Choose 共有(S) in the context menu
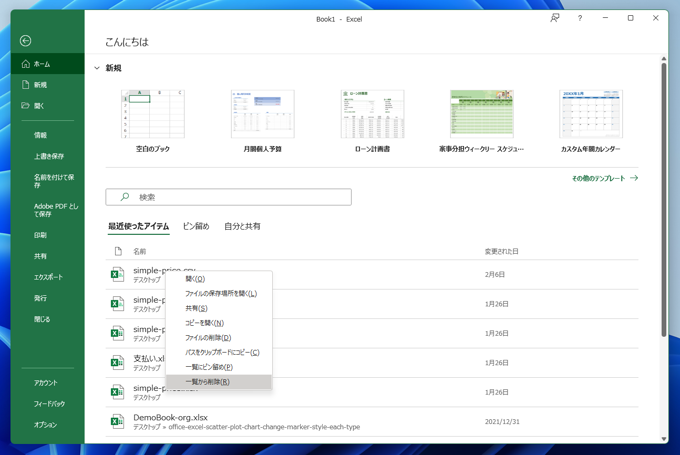Image resolution: width=680 pixels, height=455 pixels. pos(219,308)
